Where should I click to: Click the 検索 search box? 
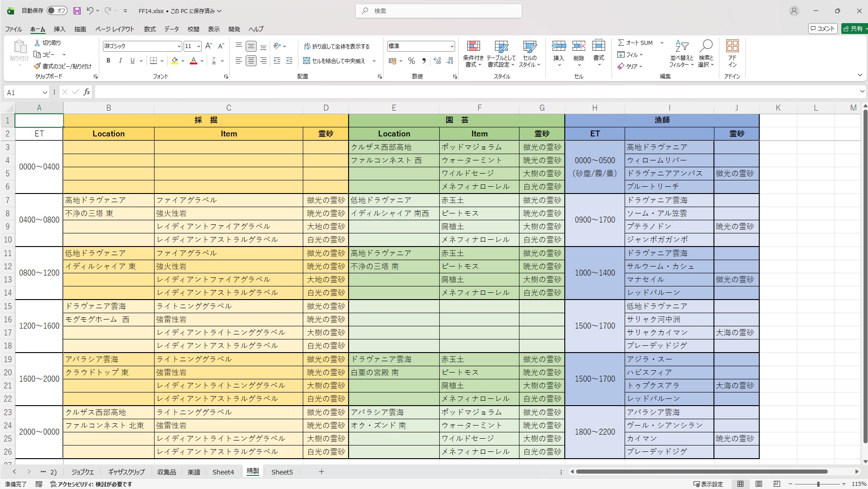coord(439,11)
